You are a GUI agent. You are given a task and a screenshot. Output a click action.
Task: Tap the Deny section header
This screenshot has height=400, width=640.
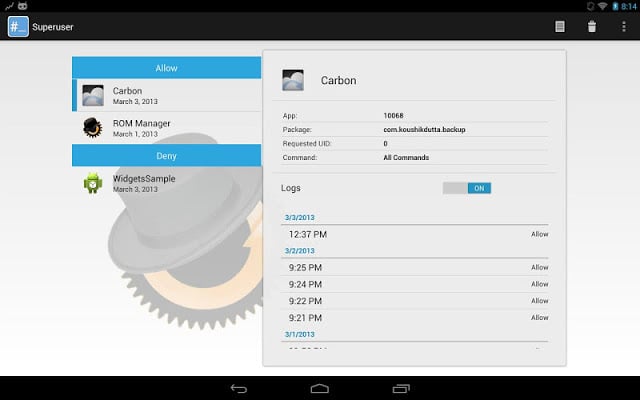[x=166, y=155]
